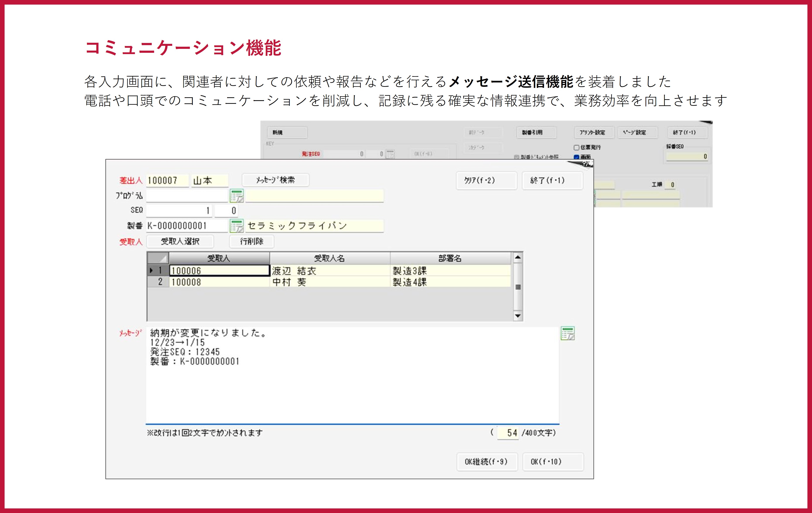Click recipient grid scroll-down arrow

pos(518,316)
